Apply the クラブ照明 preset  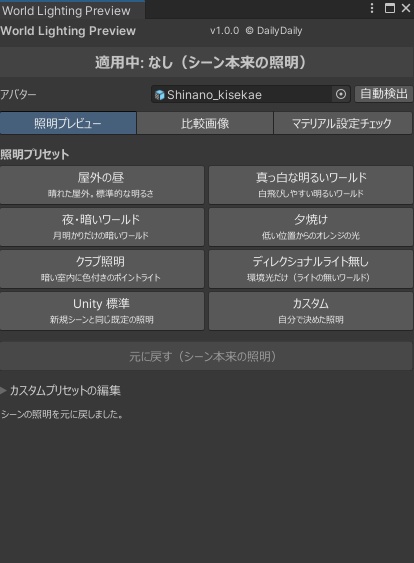pyautogui.click(x=102, y=269)
